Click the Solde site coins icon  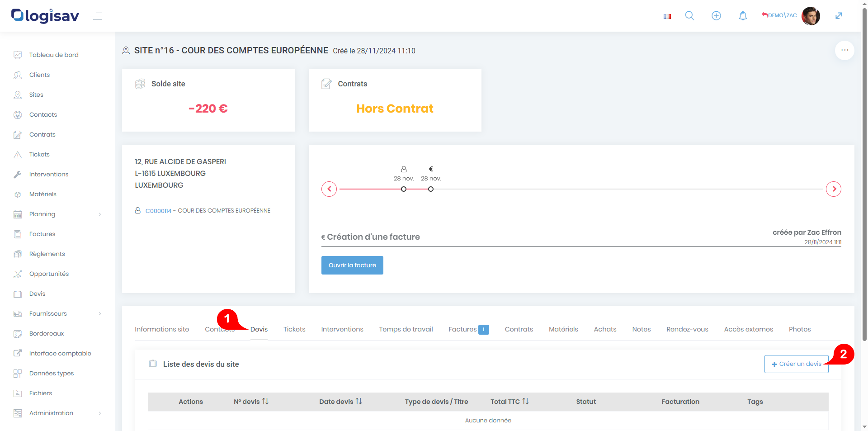[x=140, y=84]
